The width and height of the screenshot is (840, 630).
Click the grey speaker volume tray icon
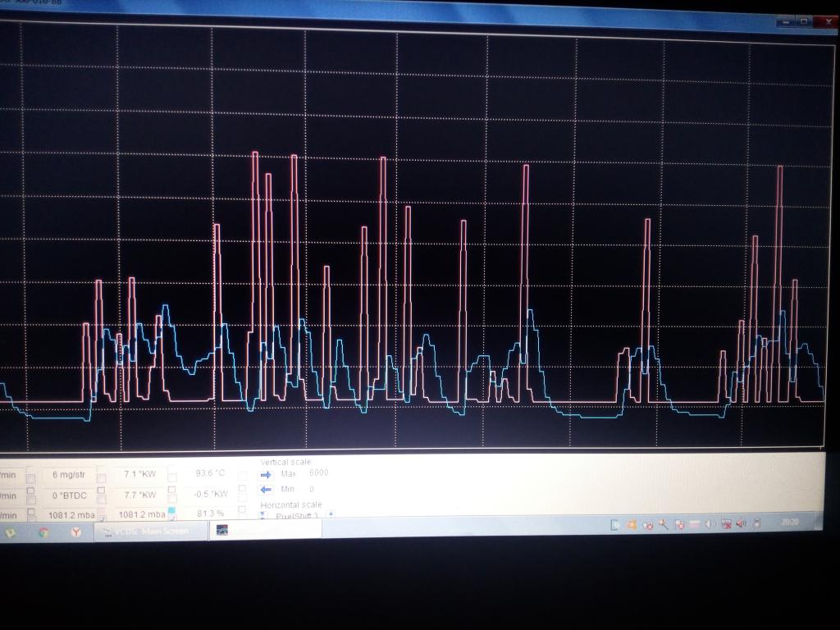tap(710, 524)
